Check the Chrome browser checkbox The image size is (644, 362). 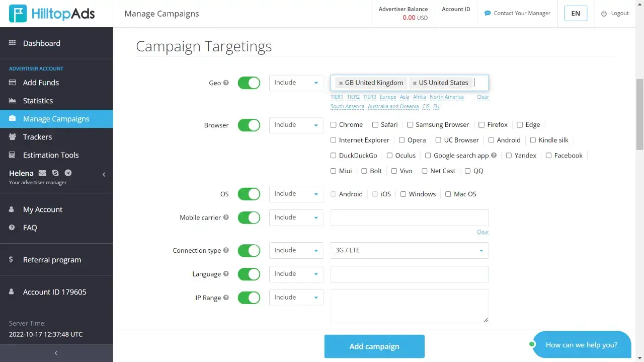[333, 125]
